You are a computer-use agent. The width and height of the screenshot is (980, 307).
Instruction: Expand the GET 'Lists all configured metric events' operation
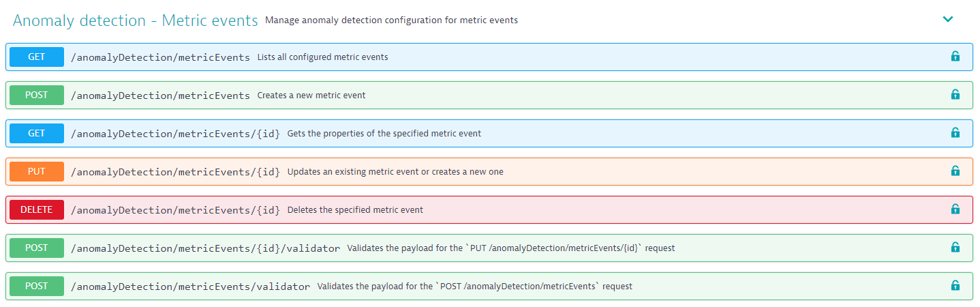tap(489, 57)
